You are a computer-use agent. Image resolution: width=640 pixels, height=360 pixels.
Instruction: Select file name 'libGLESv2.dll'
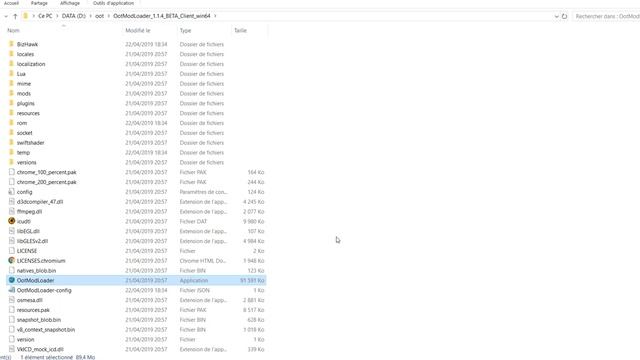(x=32, y=241)
